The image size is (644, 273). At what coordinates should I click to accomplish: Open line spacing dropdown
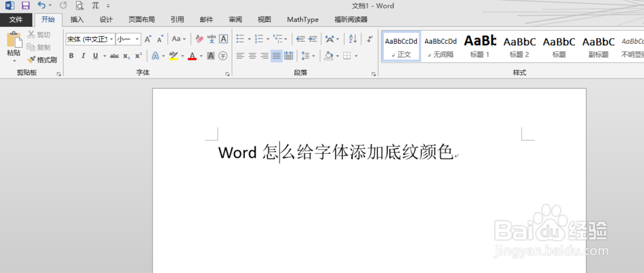coord(308,56)
